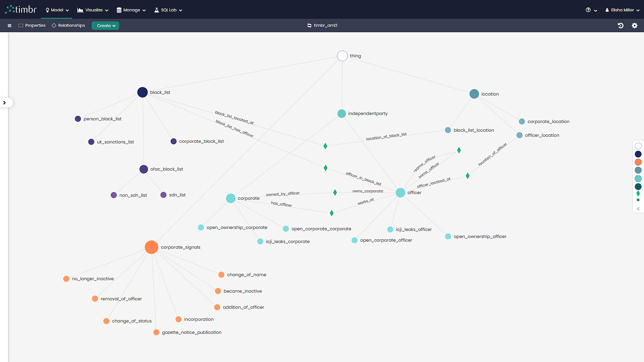Select the corporate_location node

522,122
